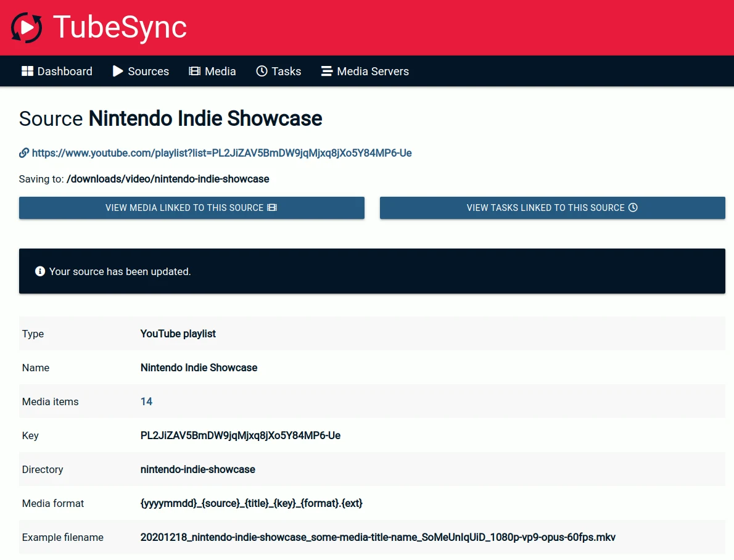Open the Media navigation item
The image size is (734, 560).
pyautogui.click(x=212, y=71)
